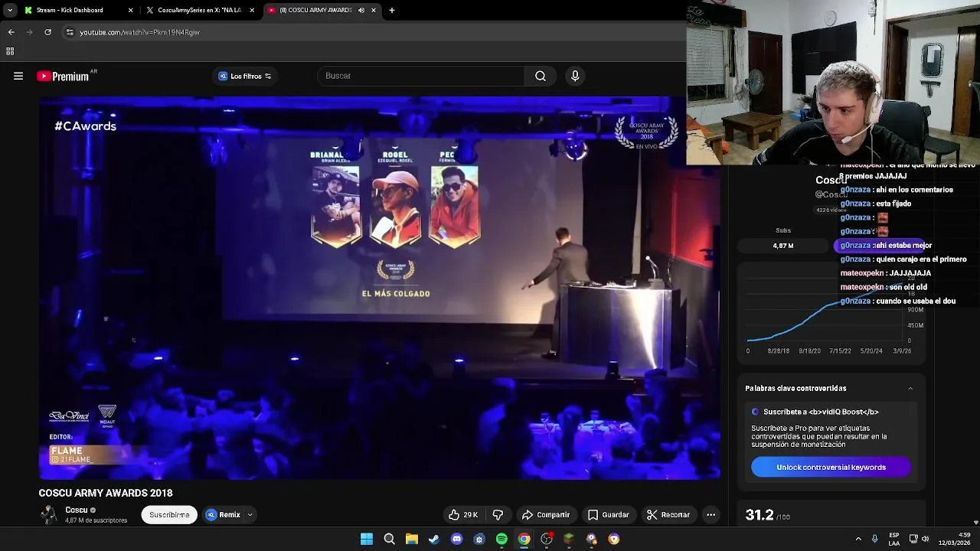Open the YouTube hamburger guide menu
980x551 pixels.
(18, 76)
